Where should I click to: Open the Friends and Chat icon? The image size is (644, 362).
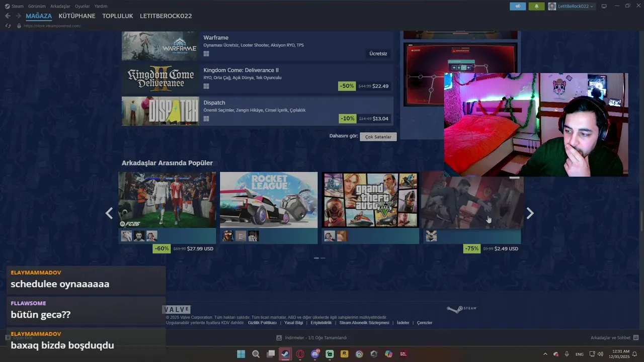tap(636, 338)
